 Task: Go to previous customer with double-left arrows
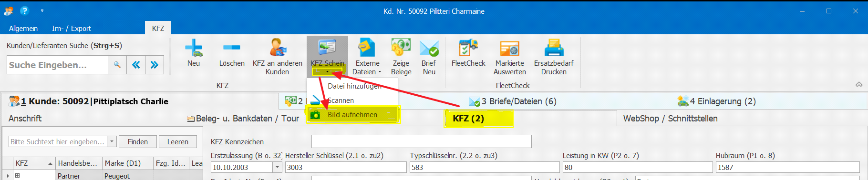tap(136, 65)
